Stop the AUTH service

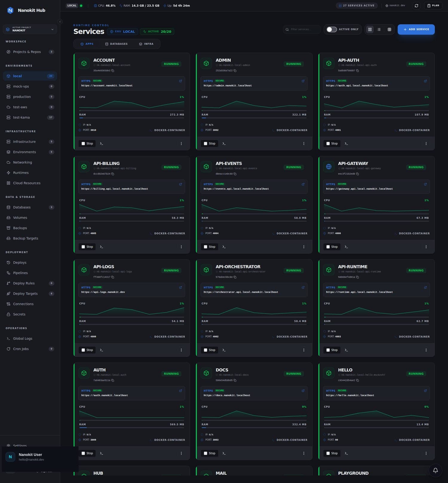click(x=87, y=453)
